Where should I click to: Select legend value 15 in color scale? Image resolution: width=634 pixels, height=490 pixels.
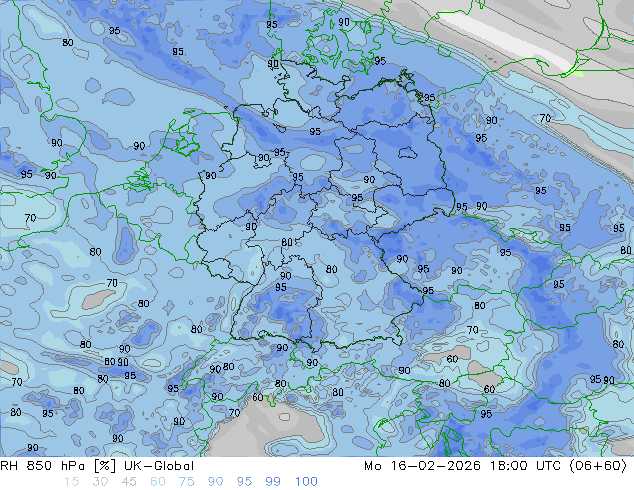[71, 482]
